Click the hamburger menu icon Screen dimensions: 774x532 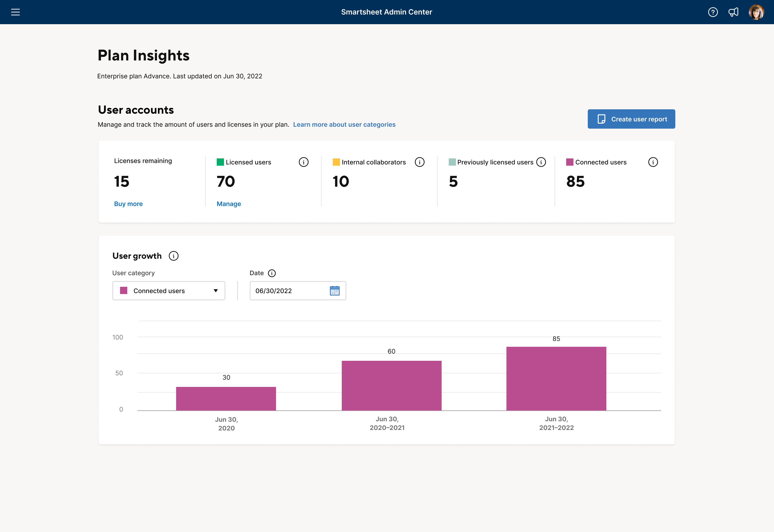[16, 12]
